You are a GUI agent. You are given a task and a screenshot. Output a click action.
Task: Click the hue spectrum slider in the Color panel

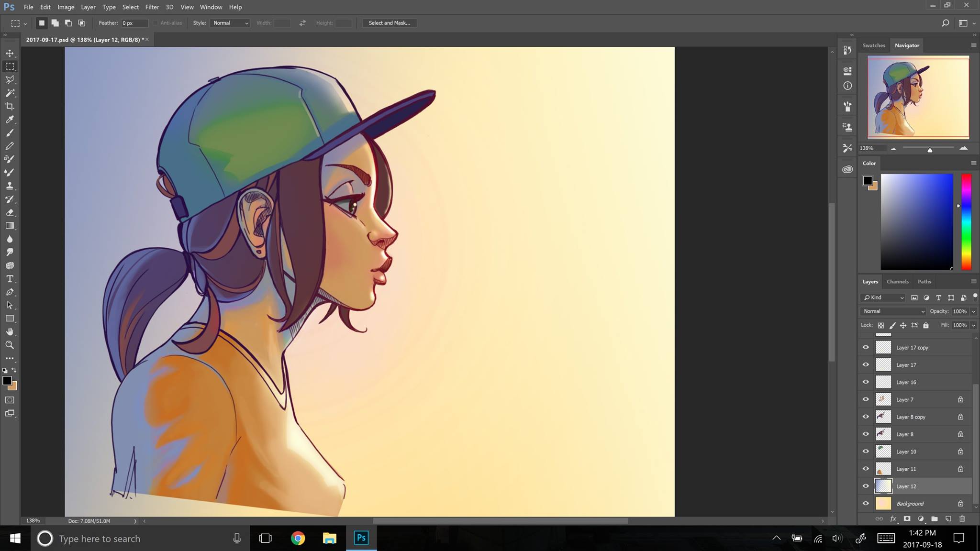[966, 221]
